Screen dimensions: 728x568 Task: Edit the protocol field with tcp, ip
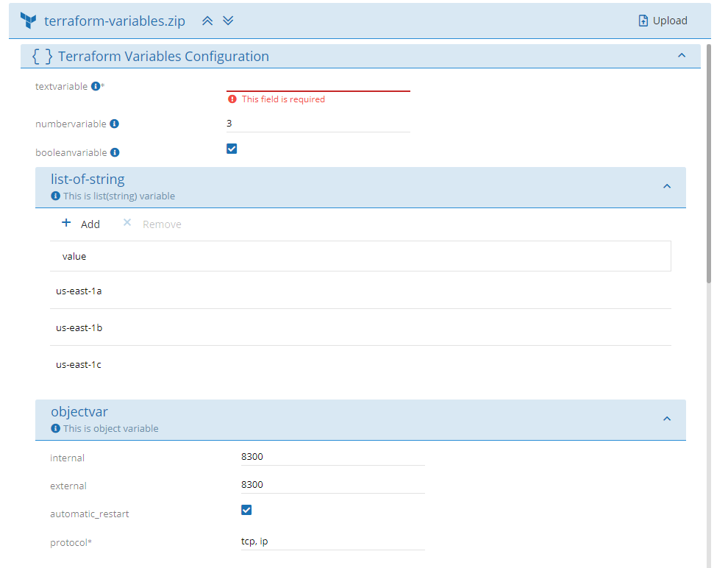tap(333, 542)
